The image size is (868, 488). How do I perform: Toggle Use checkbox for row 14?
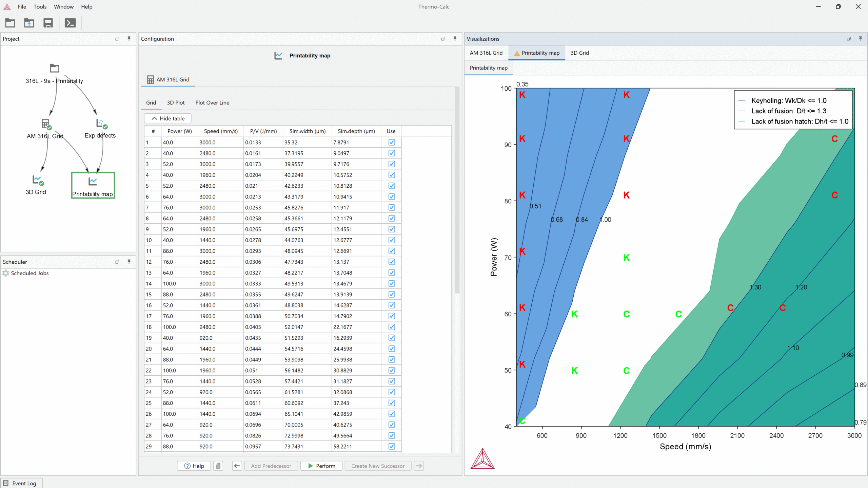392,284
